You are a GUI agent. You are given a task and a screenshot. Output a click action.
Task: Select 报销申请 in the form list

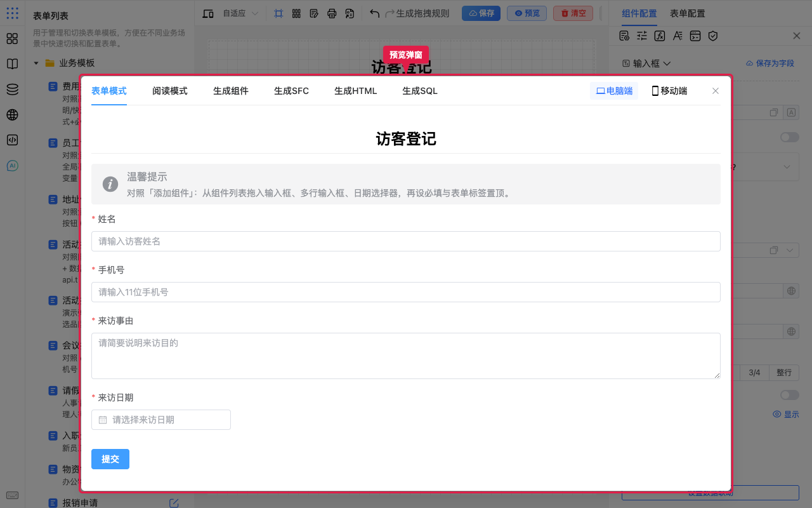[x=80, y=503]
